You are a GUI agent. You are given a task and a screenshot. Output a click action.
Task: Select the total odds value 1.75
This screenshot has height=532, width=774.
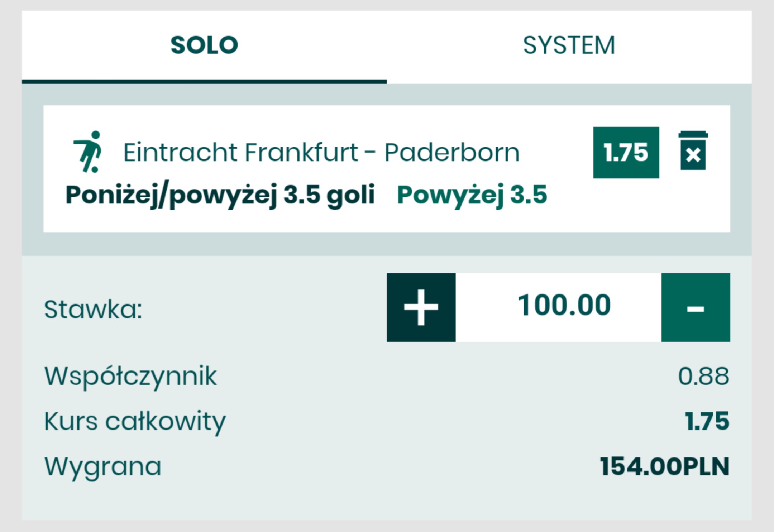(x=707, y=421)
